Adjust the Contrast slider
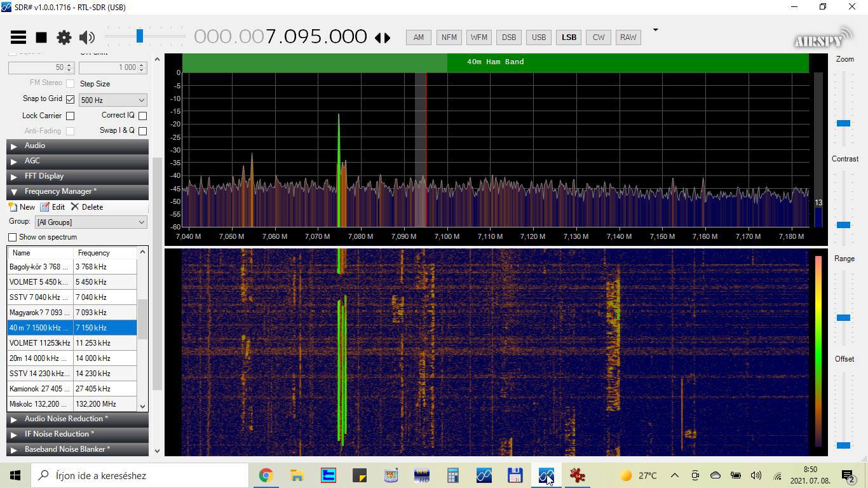Viewport: 868px width, 488px height. point(843,224)
